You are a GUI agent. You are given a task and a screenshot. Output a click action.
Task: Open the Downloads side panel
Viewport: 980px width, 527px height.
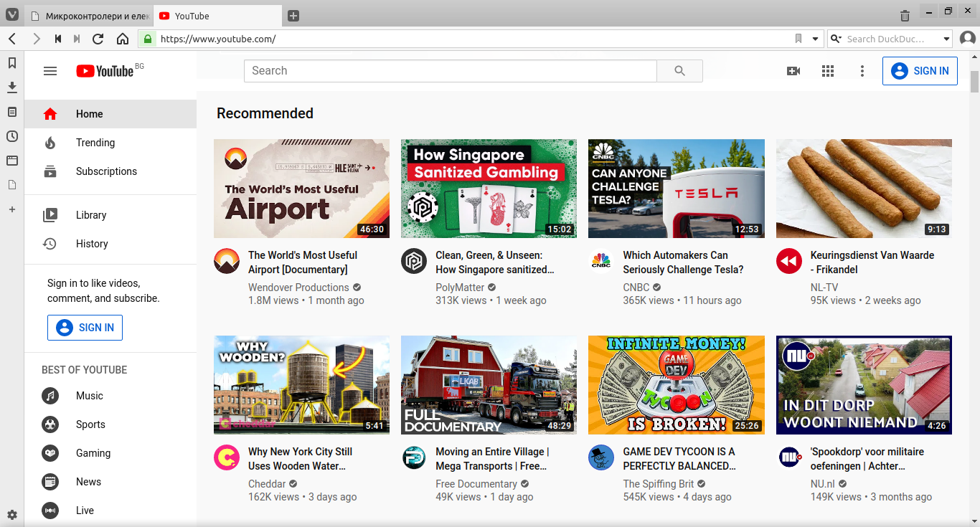(12, 87)
